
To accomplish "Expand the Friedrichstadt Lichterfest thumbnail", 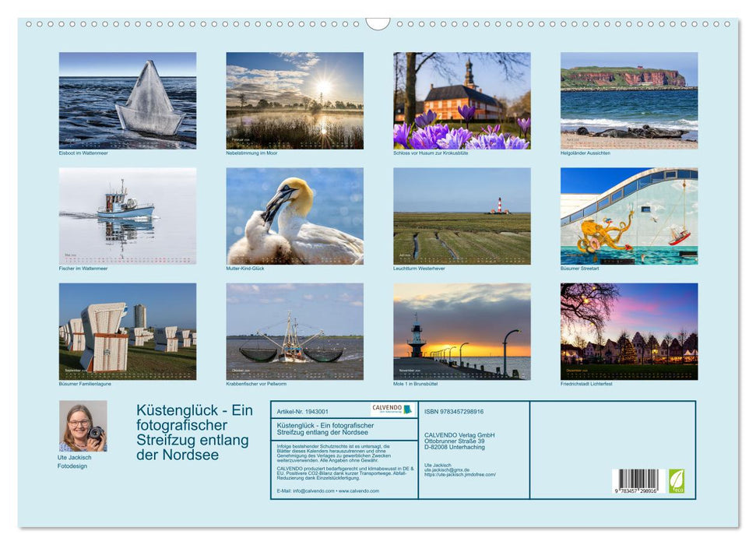I will point(629,333).
